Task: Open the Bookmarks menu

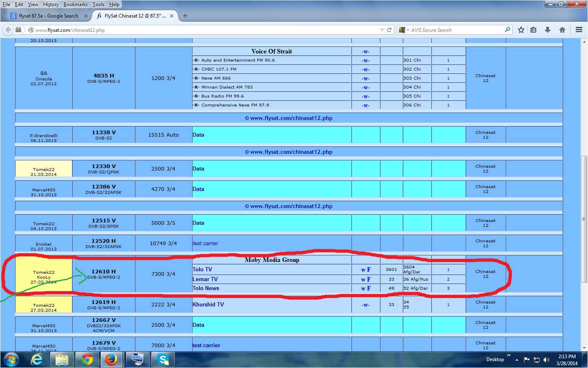Action: [x=75, y=4]
